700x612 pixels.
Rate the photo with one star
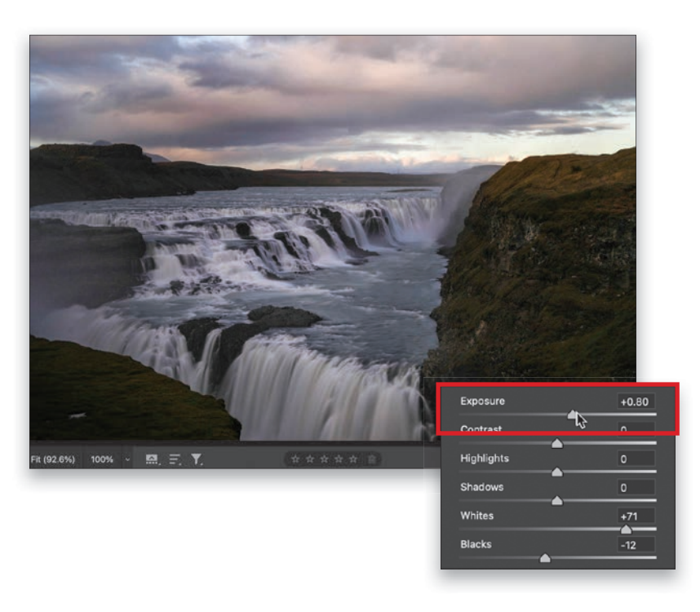294,459
